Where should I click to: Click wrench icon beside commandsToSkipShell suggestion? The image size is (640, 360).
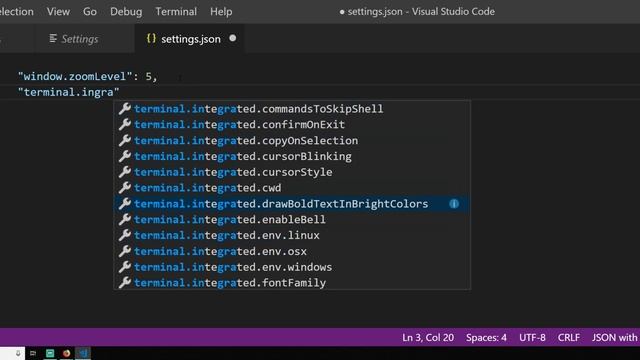coord(124,109)
